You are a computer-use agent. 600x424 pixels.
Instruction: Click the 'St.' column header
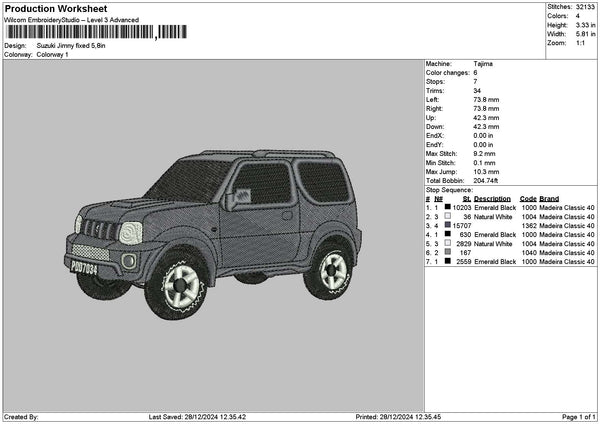(x=466, y=199)
